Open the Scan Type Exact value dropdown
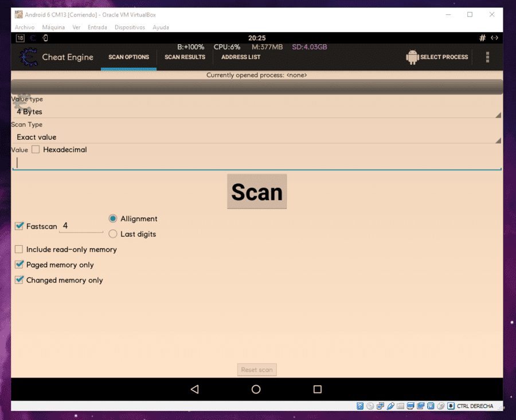516x420 pixels. (x=257, y=137)
